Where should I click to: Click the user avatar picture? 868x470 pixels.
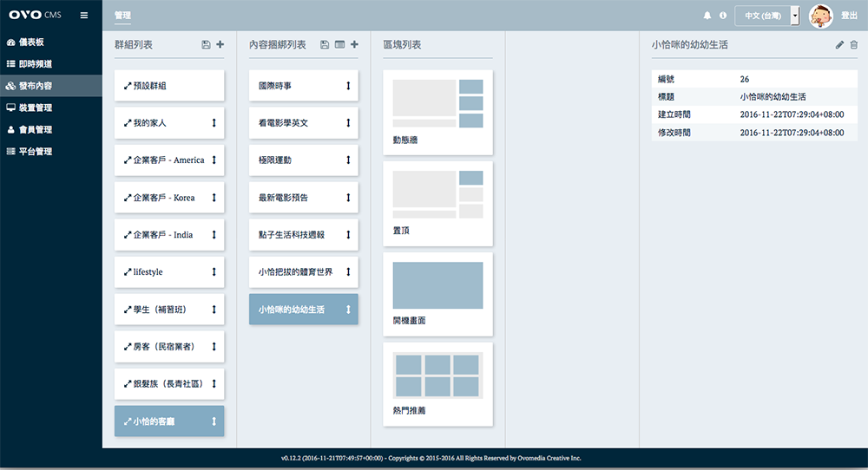click(820, 16)
